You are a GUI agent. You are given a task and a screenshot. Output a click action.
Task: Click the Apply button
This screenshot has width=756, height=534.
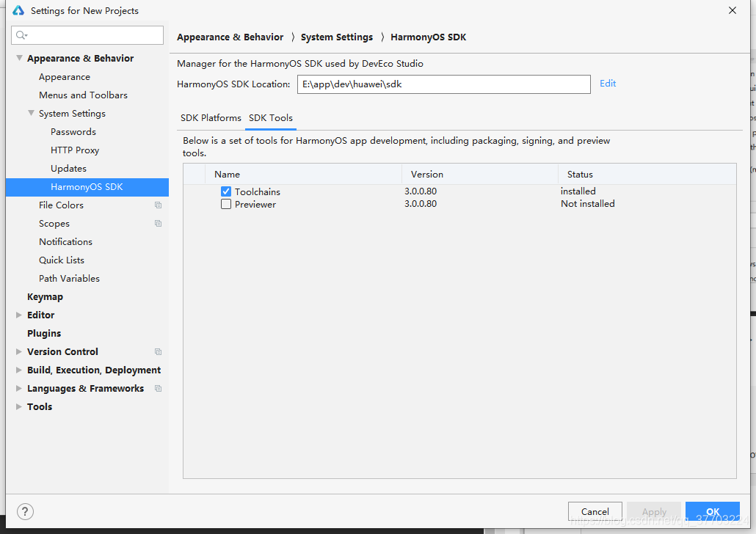click(654, 511)
